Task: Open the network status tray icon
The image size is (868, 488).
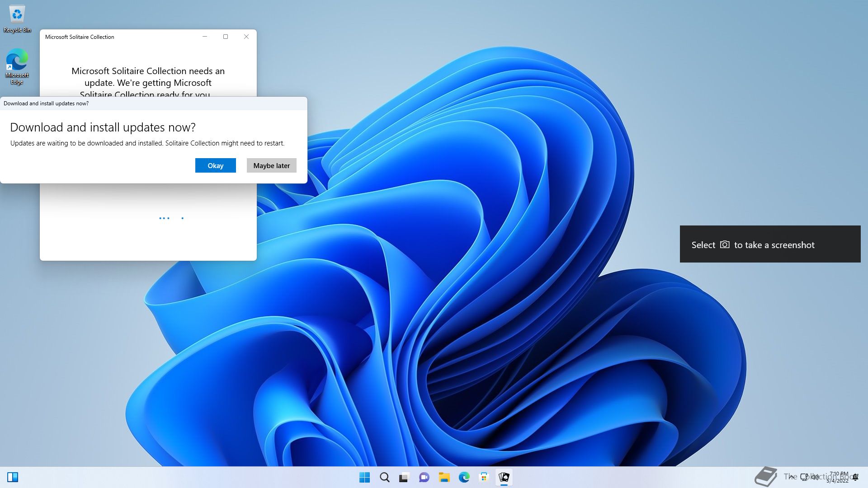Action: pos(804,477)
